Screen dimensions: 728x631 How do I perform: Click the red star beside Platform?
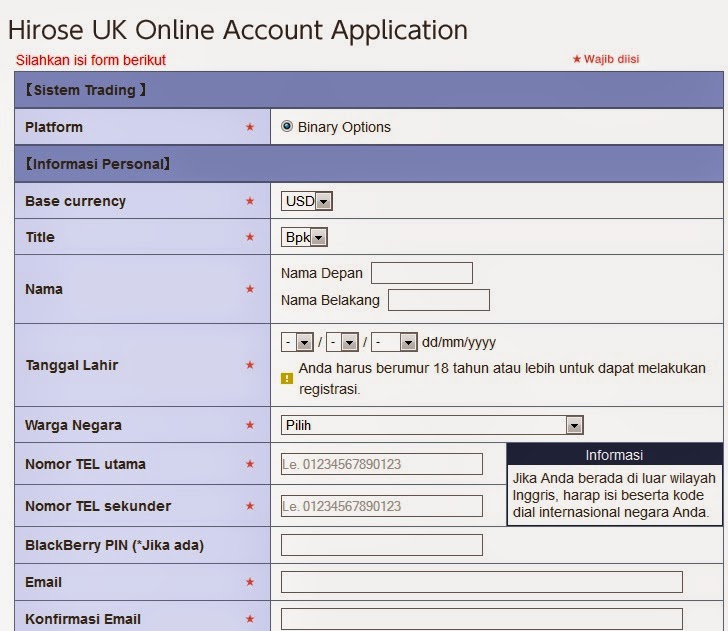click(250, 127)
